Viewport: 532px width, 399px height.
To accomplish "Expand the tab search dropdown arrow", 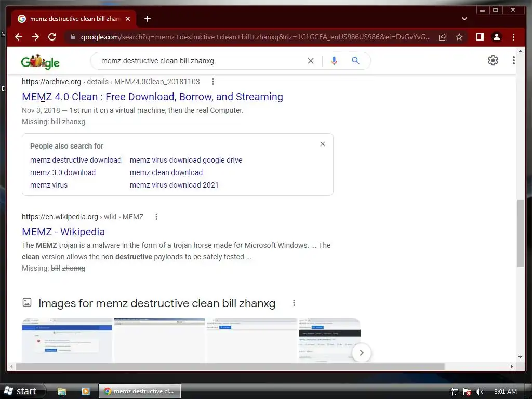I will pos(464,19).
